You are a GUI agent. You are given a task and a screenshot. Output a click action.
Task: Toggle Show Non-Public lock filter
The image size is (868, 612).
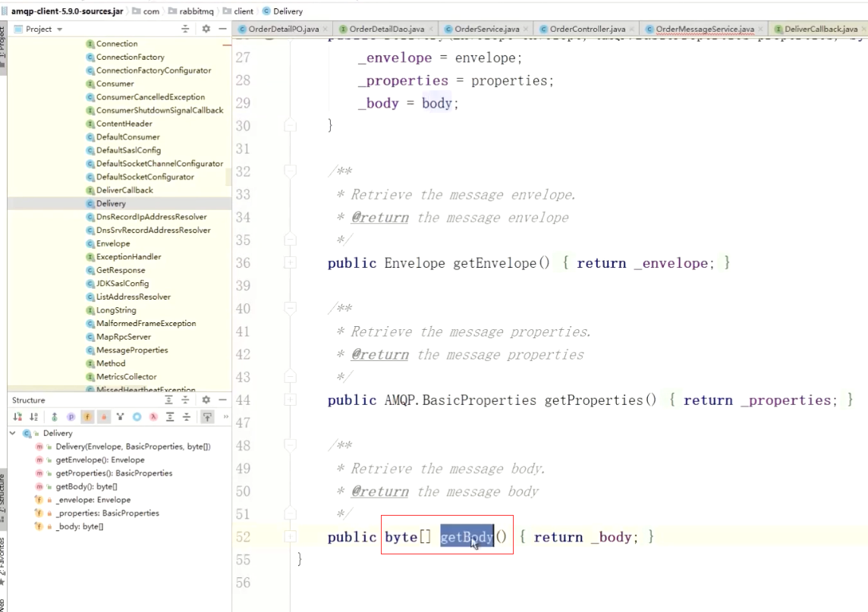point(103,416)
